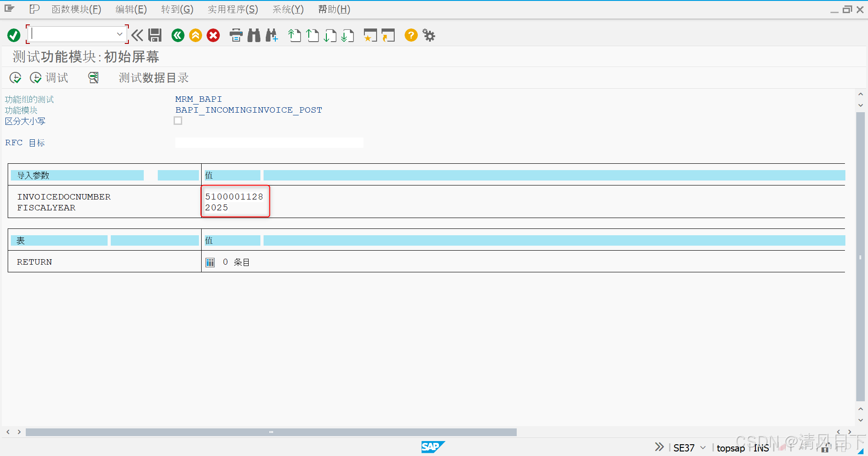Click the Find binoculars icon
Viewport: 868px width, 456px height.
point(254,35)
